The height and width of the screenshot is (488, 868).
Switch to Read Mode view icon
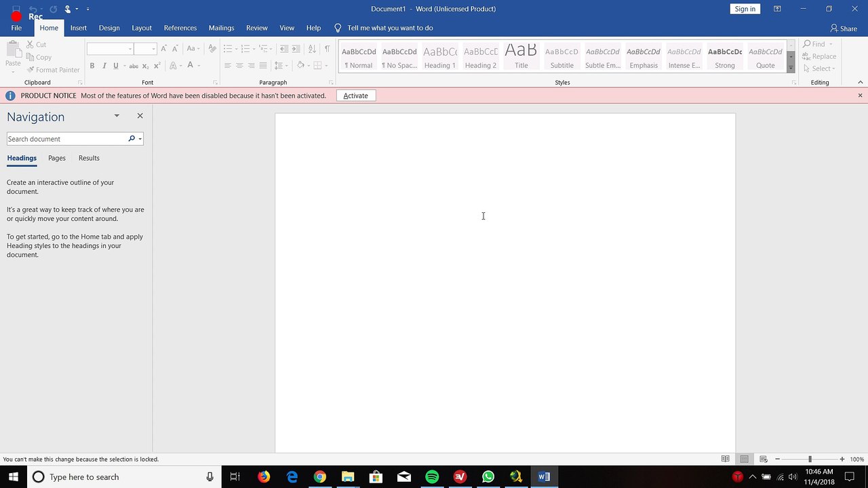pyautogui.click(x=725, y=459)
